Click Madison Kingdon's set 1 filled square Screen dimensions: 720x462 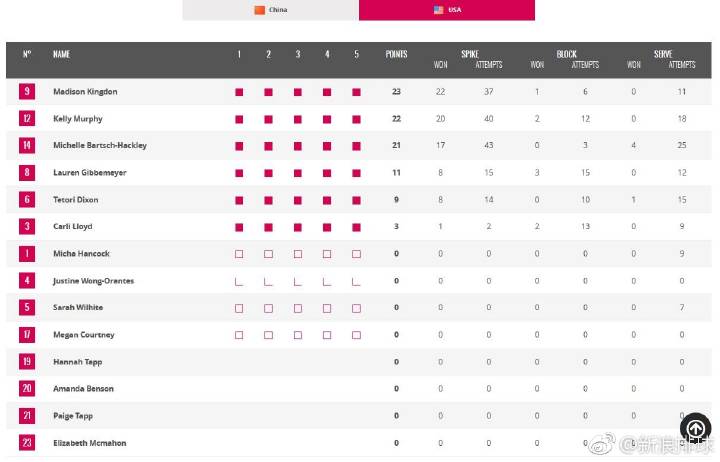239,92
